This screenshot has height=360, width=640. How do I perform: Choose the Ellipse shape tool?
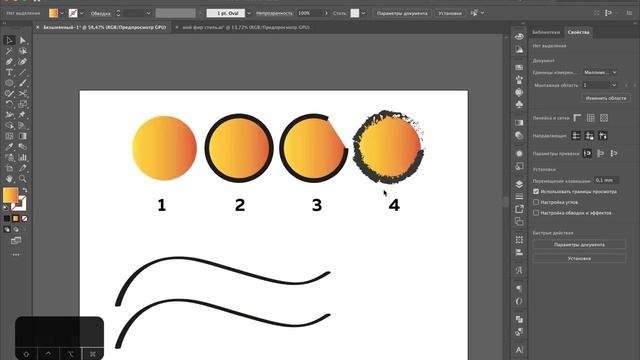pos(9,83)
